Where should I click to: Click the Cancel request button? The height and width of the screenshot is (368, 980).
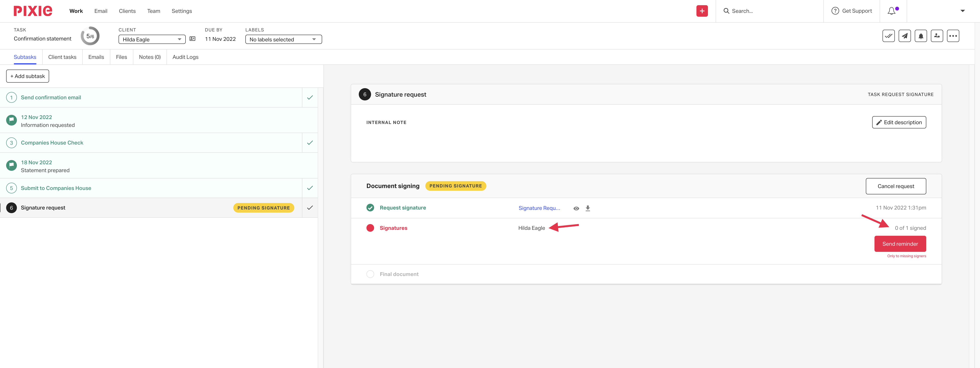(x=896, y=186)
